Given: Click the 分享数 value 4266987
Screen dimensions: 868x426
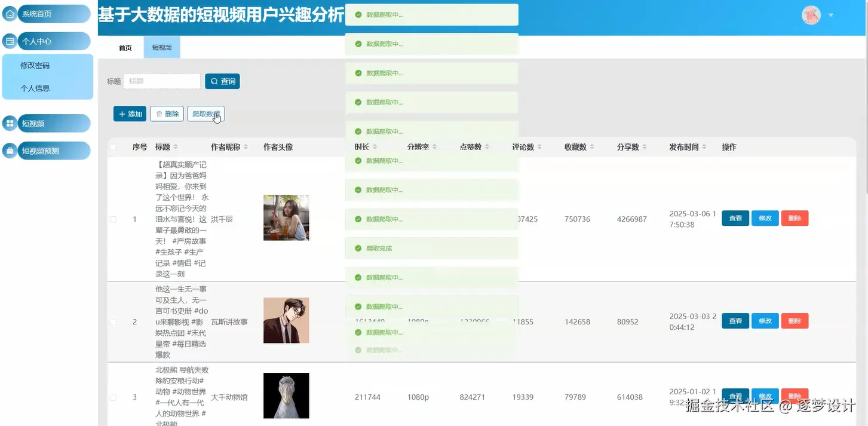Looking at the screenshot, I should (632, 219).
